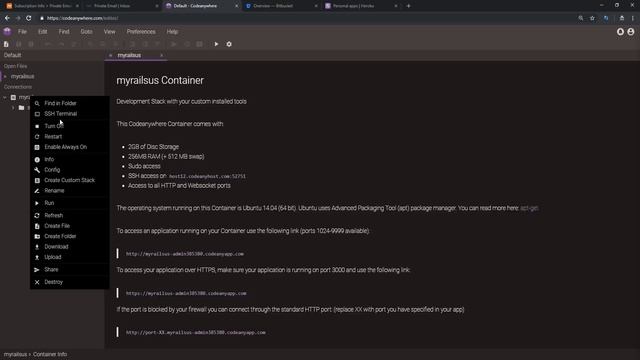This screenshot has width=640, height=360.
Task: Open the Goto menu
Action: tap(86, 31)
